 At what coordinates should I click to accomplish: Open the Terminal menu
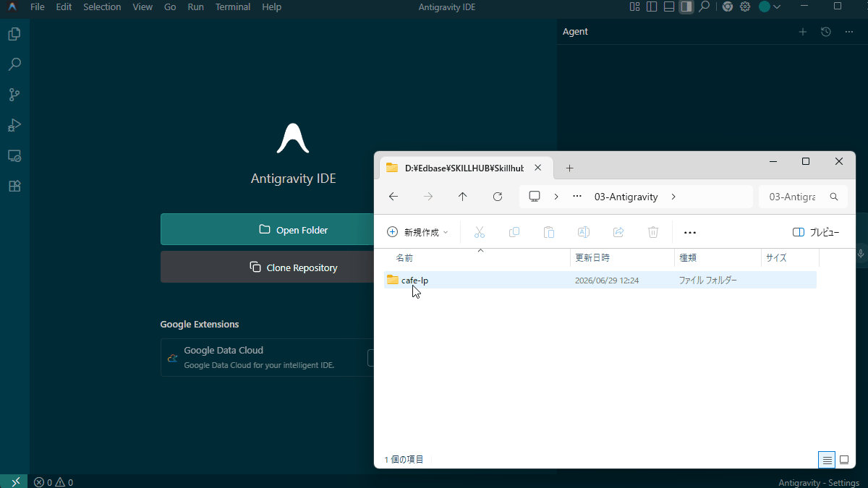[x=233, y=7]
